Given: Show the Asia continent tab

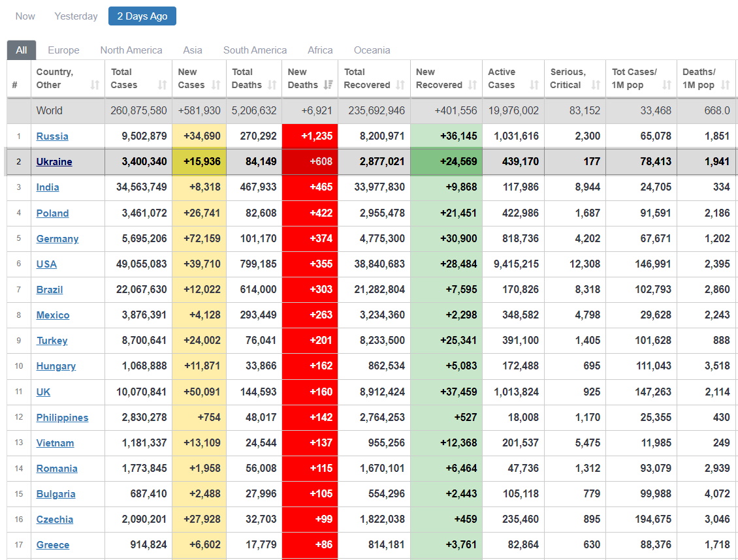Looking at the screenshot, I should tap(193, 50).
